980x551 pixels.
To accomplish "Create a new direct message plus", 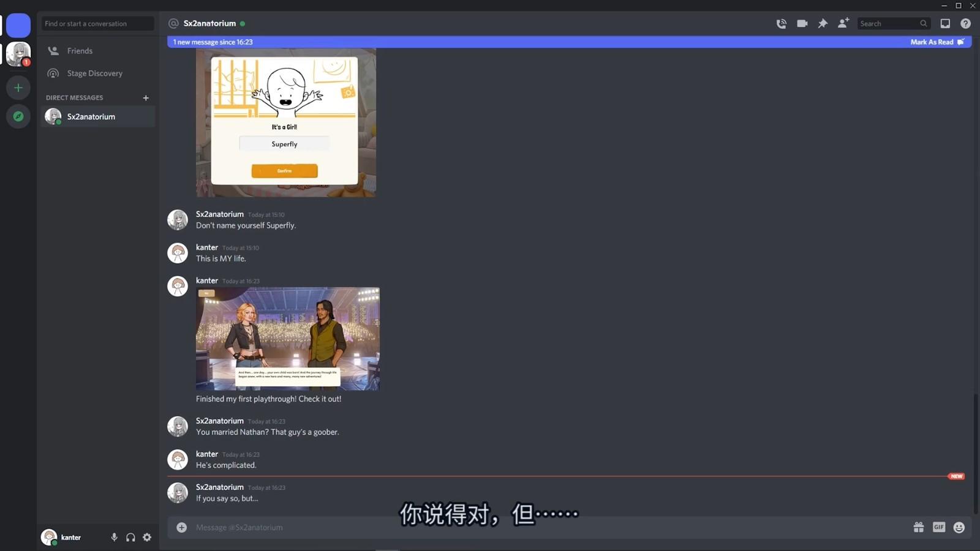I will [x=146, y=98].
